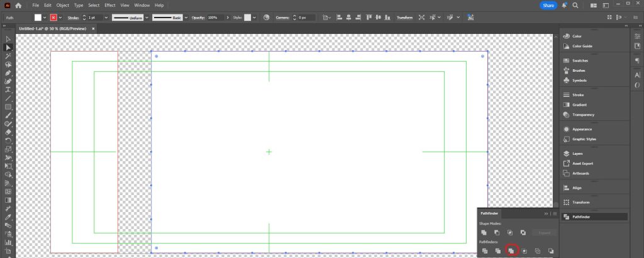This screenshot has height=258, width=644.
Task: Click the blue Share button
Action: point(548,5)
